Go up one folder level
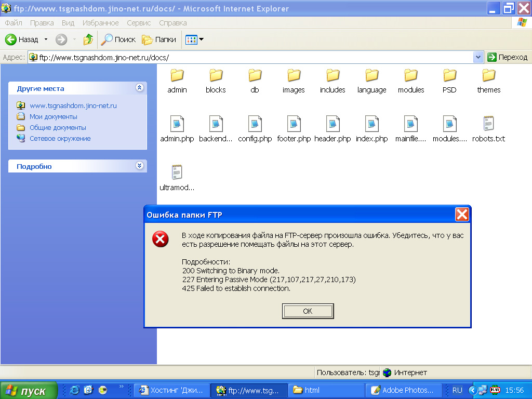 click(x=88, y=39)
